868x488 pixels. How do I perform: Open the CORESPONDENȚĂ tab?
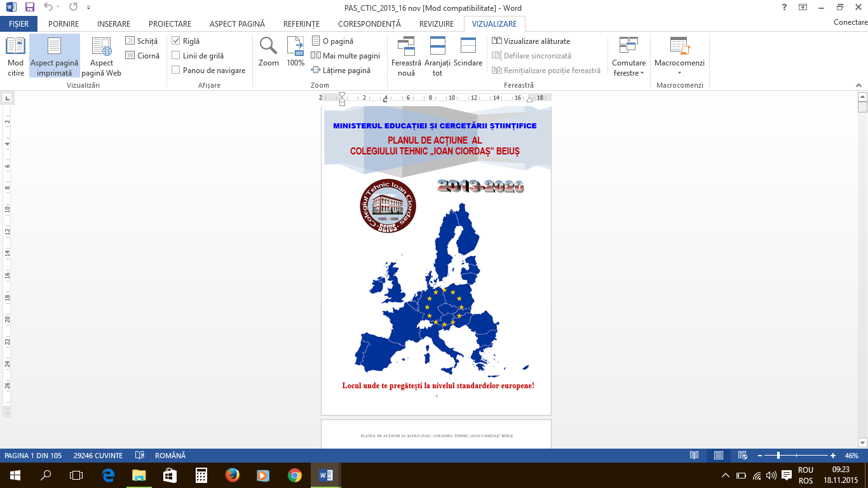click(369, 24)
